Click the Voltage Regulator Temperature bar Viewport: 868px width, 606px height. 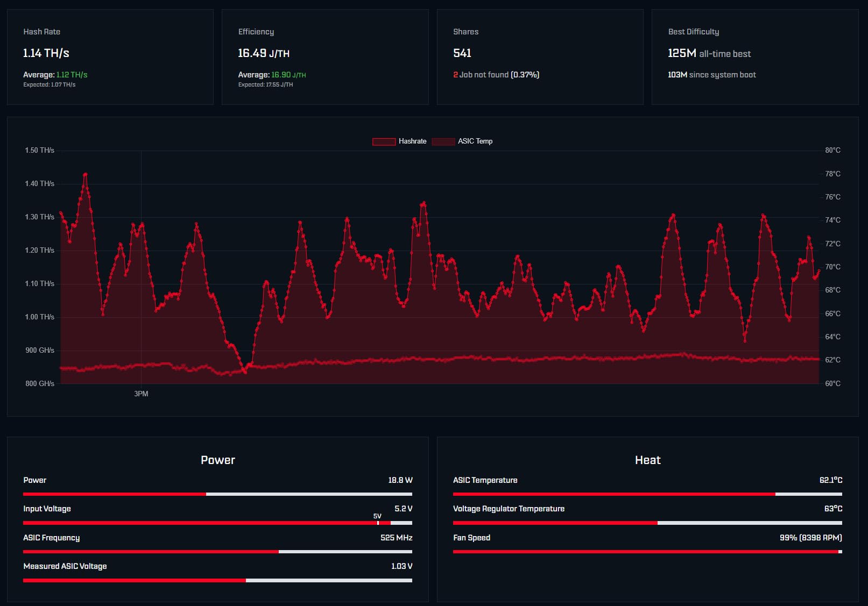[x=647, y=523]
